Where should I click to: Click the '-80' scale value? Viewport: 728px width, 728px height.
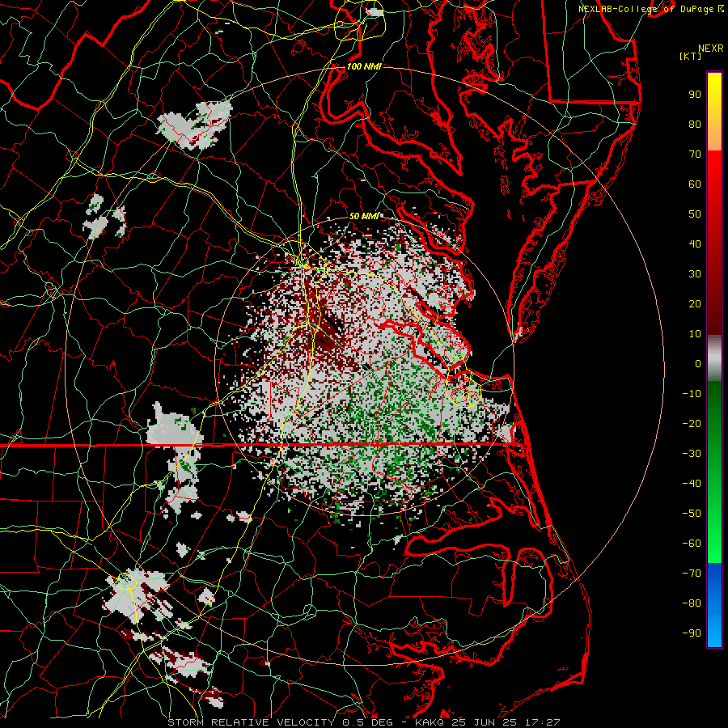692,603
